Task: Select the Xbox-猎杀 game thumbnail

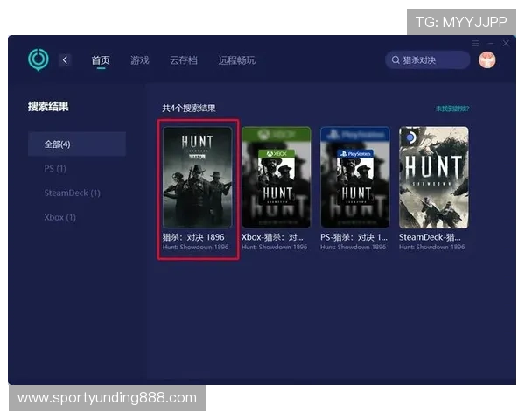Action: coord(276,178)
